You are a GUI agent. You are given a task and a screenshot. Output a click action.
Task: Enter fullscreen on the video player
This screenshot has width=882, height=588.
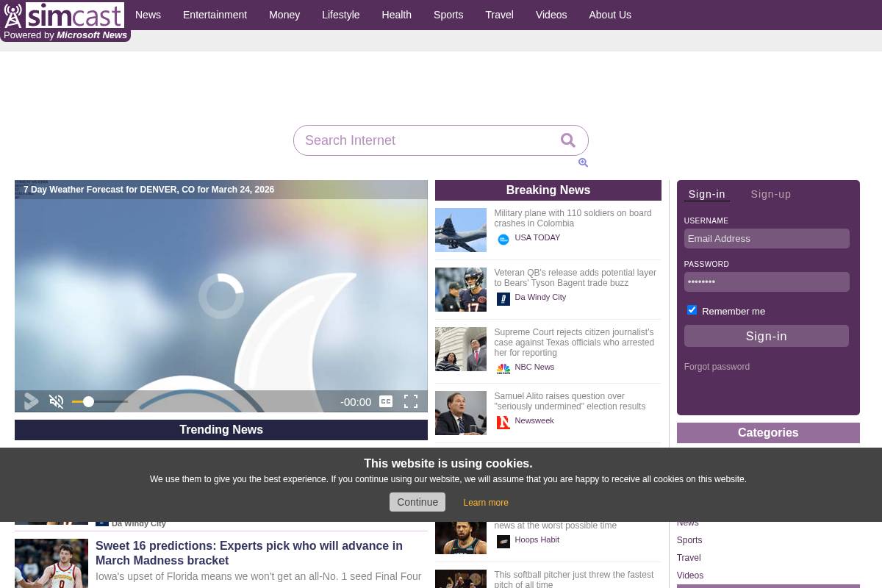pyautogui.click(x=411, y=401)
